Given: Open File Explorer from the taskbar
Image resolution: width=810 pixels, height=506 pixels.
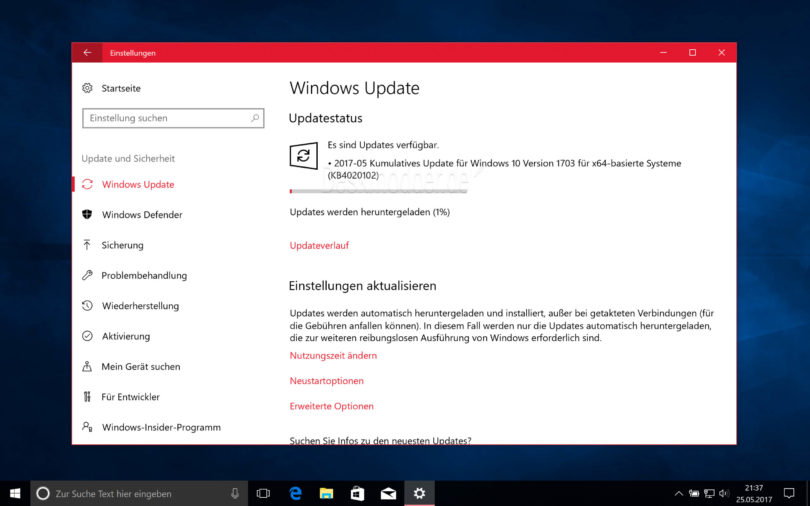Looking at the screenshot, I should [x=326, y=494].
